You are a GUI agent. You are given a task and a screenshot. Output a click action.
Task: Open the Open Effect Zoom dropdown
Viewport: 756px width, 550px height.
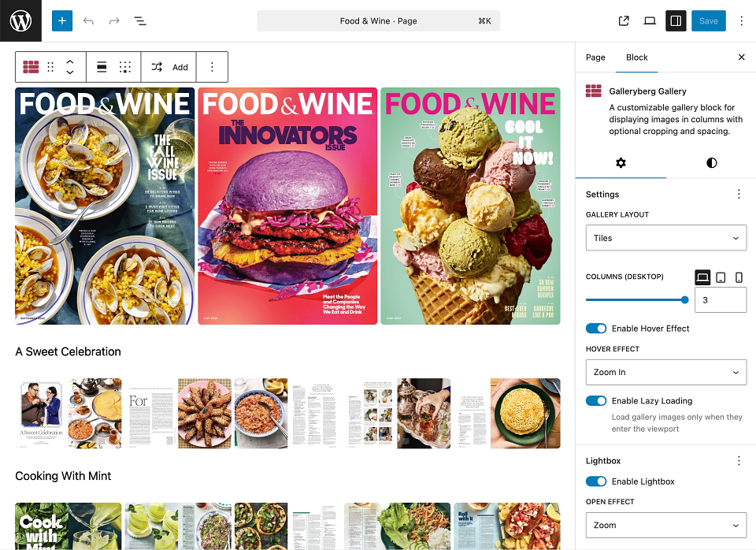[x=666, y=525]
